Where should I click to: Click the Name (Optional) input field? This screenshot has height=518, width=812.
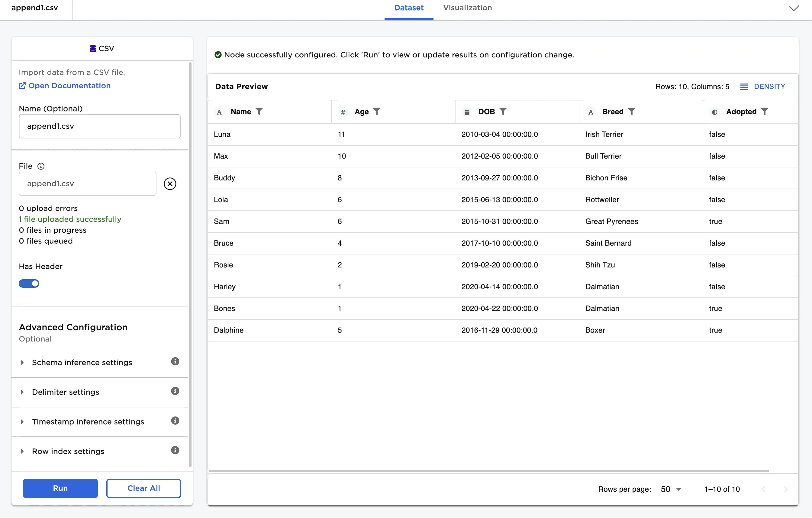pos(99,126)
